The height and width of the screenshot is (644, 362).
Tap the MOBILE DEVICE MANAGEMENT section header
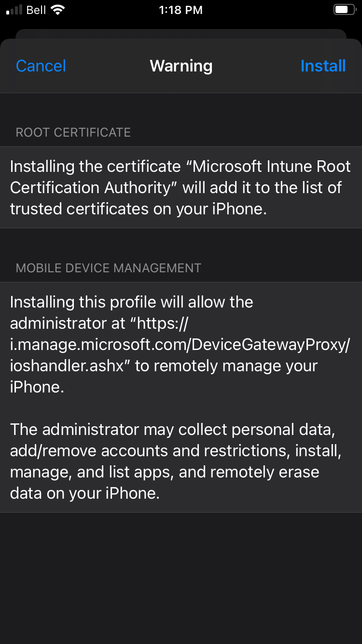click(x=109, y=268)
